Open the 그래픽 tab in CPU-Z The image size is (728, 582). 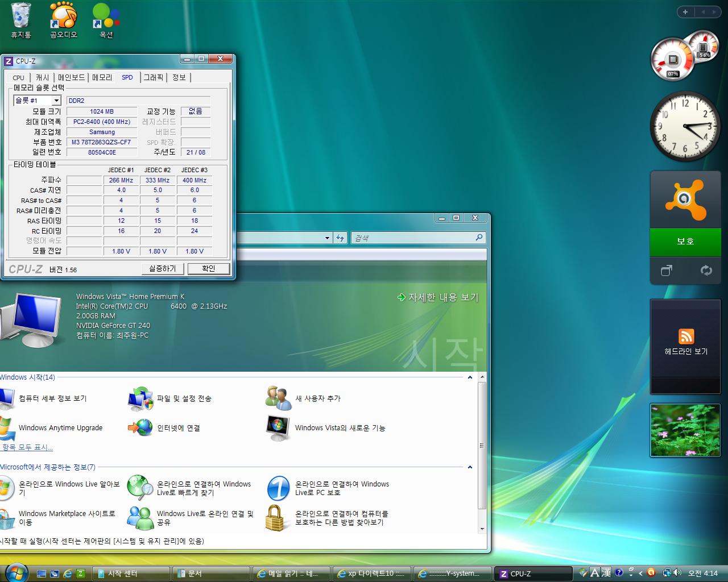click(154, 77)
